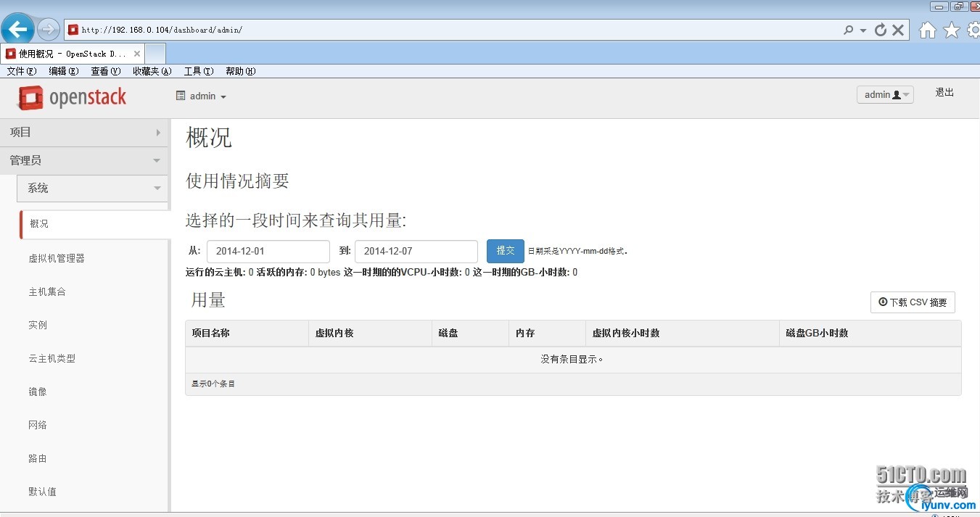The height and width of the screenshot is (517, 980).
Task: Click the OpenStack favicon in address bar
Action: point(73,30)
